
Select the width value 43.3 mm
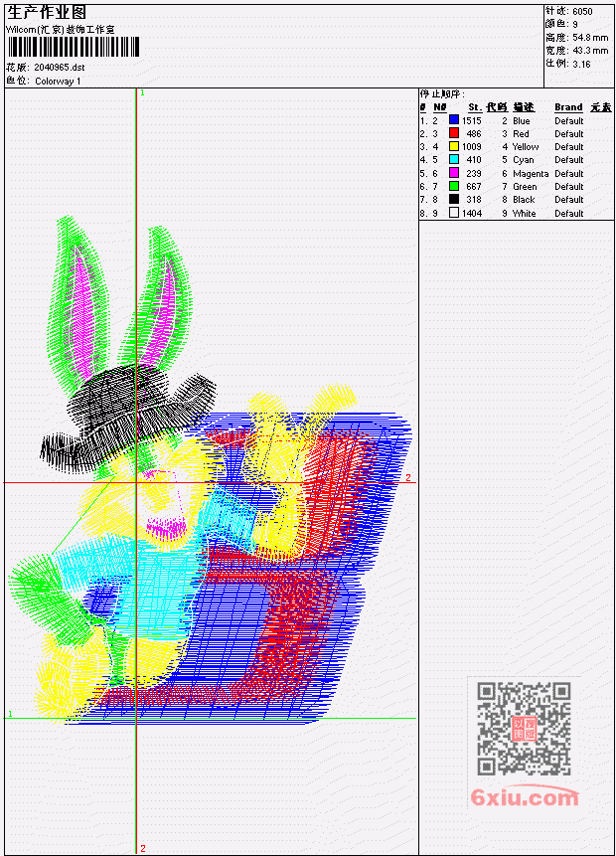click(x=590, y=51)
